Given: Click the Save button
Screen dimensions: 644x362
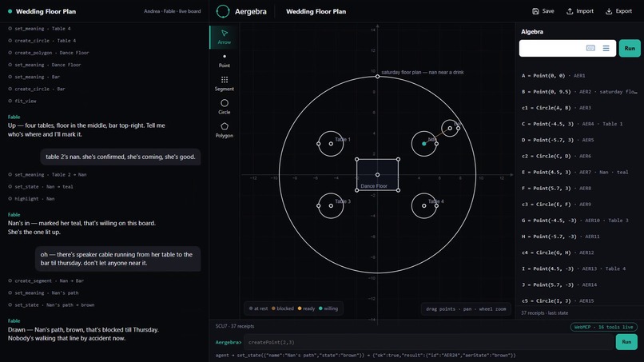Looking at the screenshot, I should tap(543, 11).
